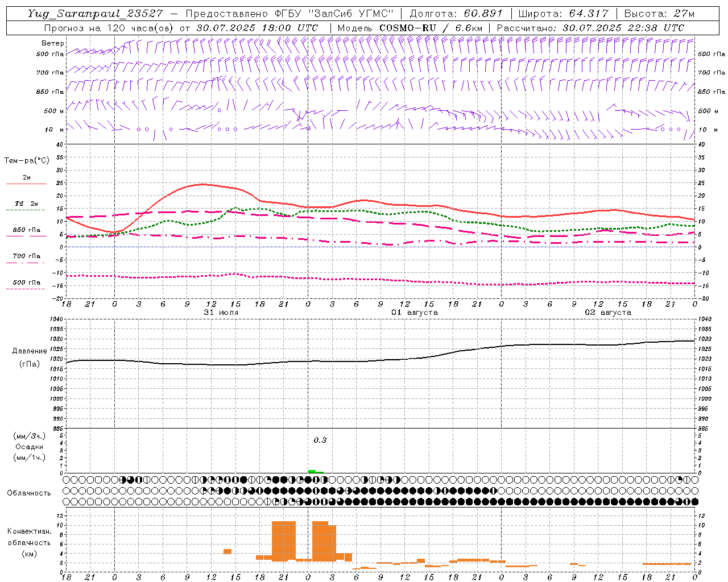Click the '2м' temperature legend label
This screenshot has width=728, height=582.
27,177
